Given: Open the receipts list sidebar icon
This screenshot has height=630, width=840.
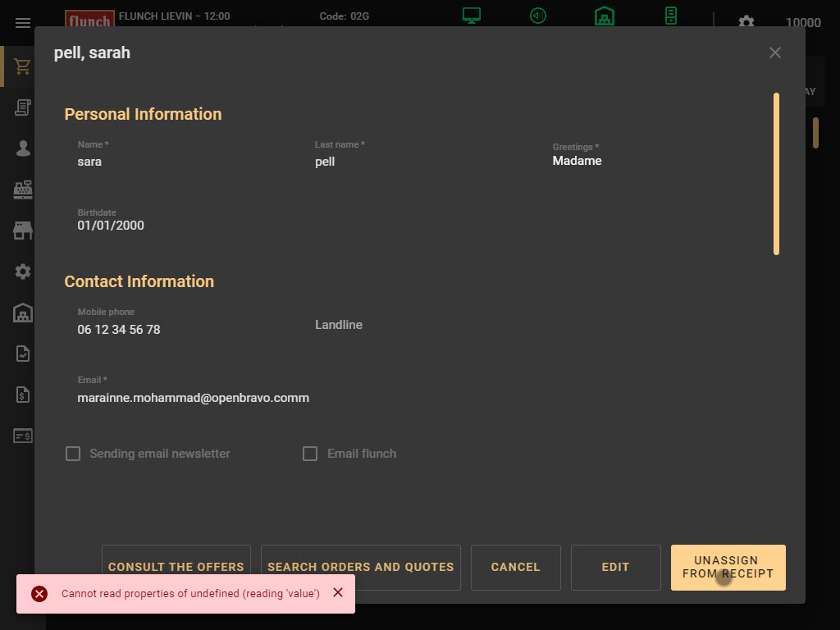Looking at the screenshot, I should pyautogui.click(x=22, y=107).
